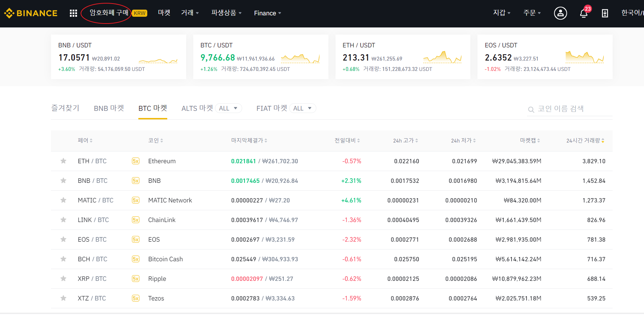The width and height of the screenshot is (644, 319).
Task: Click the EOS / USDT sparkline chart
Action: pos(585,57)
